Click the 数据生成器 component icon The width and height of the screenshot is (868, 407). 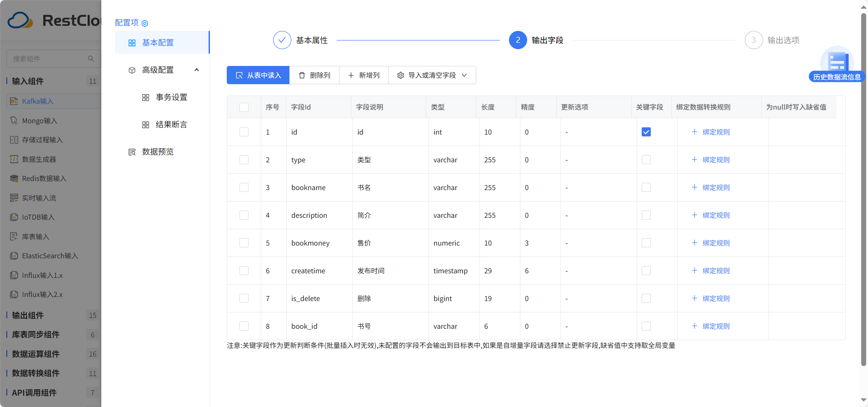click(14, 159)
